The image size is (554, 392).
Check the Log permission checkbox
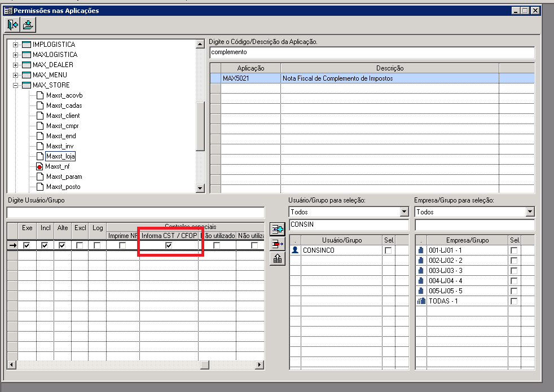pos(97,245)
